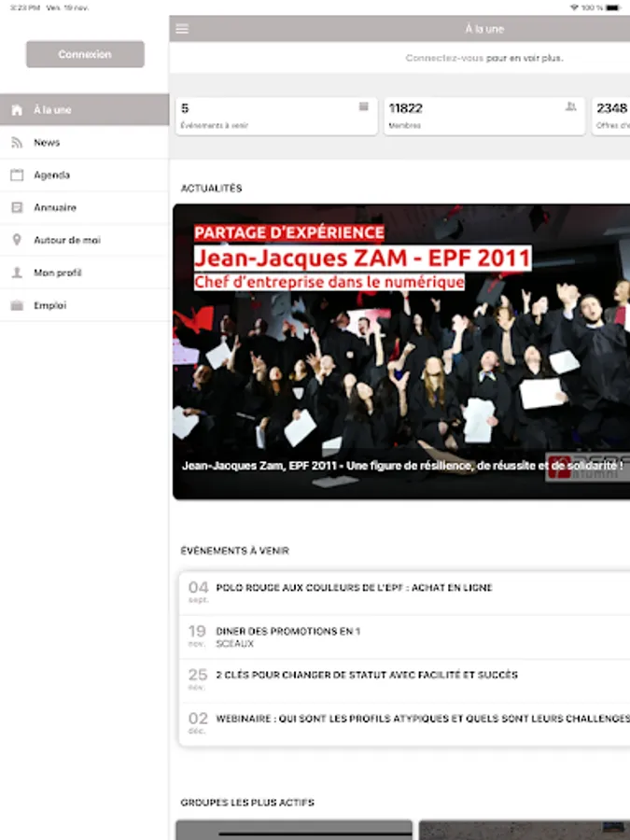This screenshot has width=630, height=840.
Task: Open the Polo rouge aux couleurs event
Action: [404, 593]
